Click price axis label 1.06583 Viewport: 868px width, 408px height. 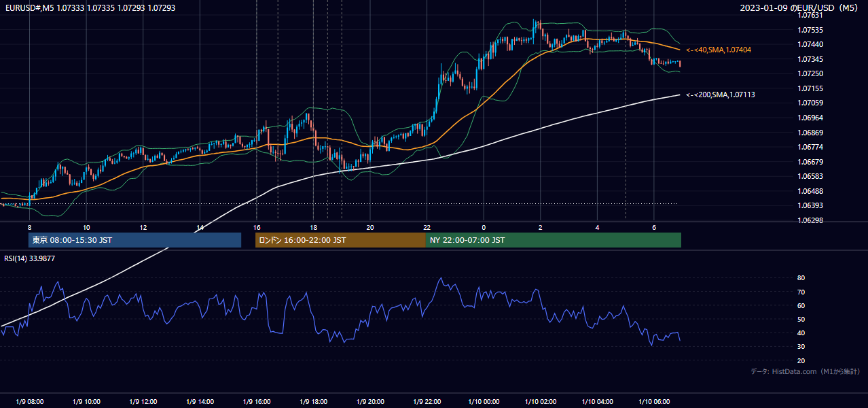point(810,176)
